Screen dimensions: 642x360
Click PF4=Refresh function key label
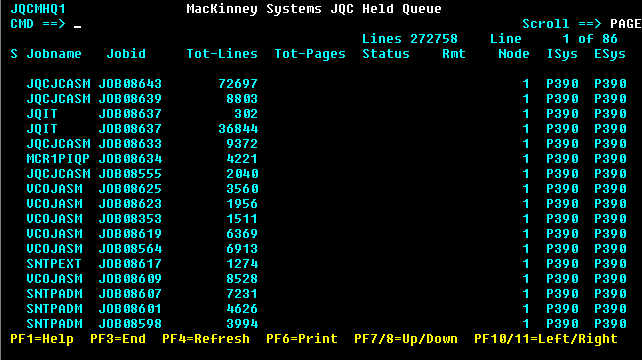click(x=206, y=339)
